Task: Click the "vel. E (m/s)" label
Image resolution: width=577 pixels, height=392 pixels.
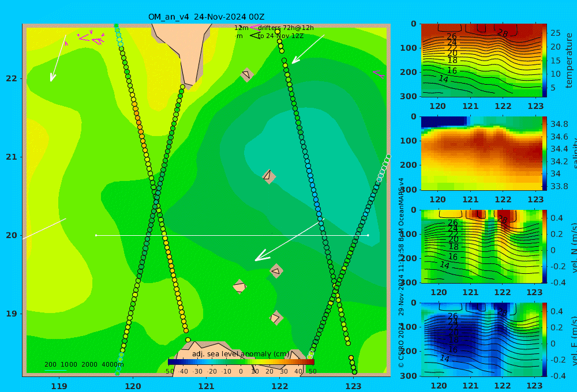Action: [574, 340]
